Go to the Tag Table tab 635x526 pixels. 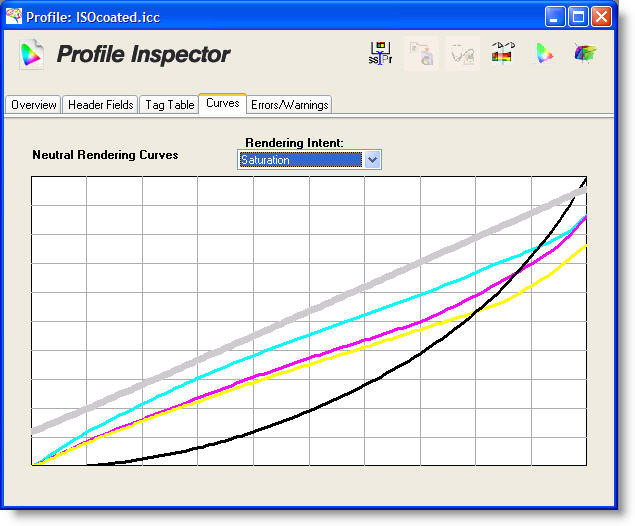168,105
